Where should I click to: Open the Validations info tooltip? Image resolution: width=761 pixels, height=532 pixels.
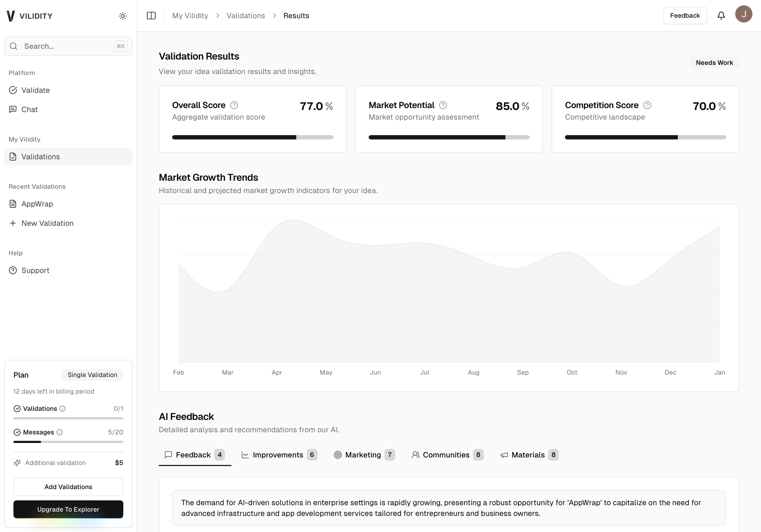click(63, 408)
